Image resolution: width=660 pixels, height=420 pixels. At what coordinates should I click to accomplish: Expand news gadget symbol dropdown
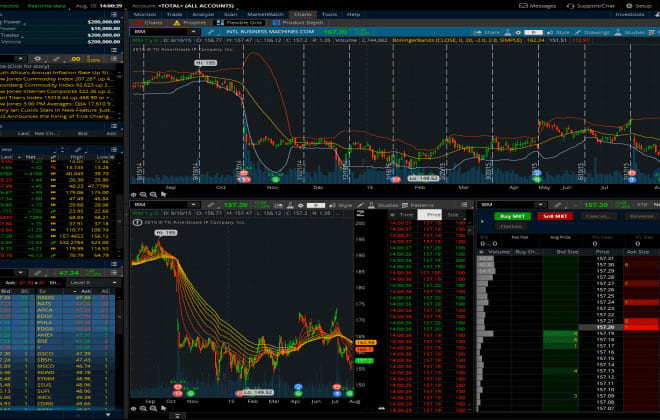(x=20, y=59)
